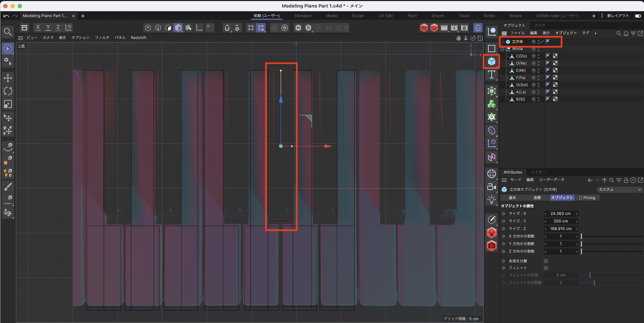Enable the フィレット checkbox

[x=546, y=268]
